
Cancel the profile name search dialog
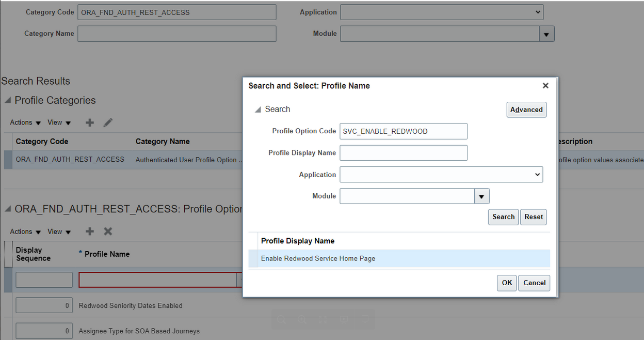point(534,283)
